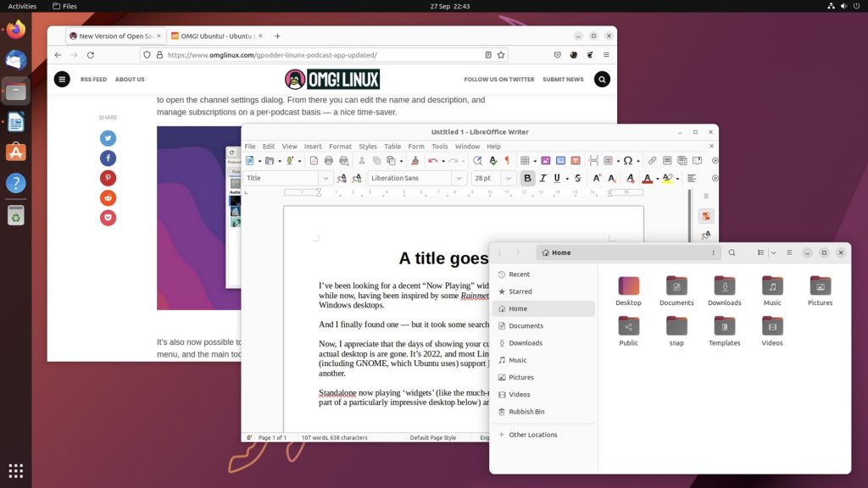Toggle Formatting Marks pilcrow icon

507,161
